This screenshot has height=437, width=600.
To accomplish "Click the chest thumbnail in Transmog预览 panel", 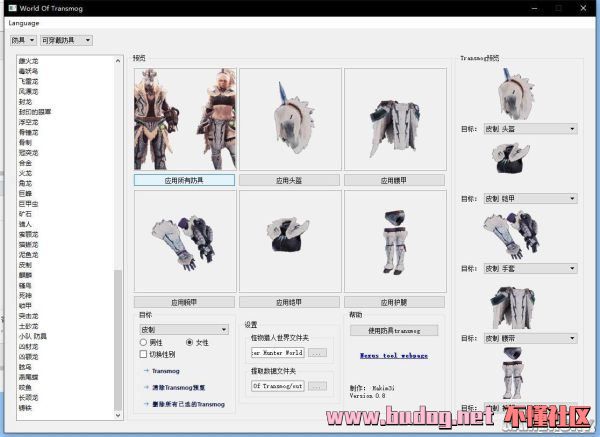I will 510,158.
